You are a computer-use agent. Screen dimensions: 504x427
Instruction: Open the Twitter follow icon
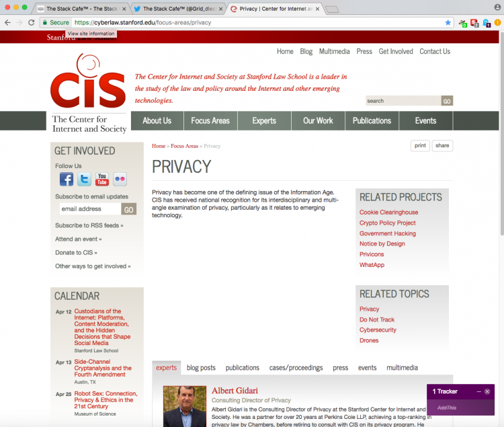(84, 179)
